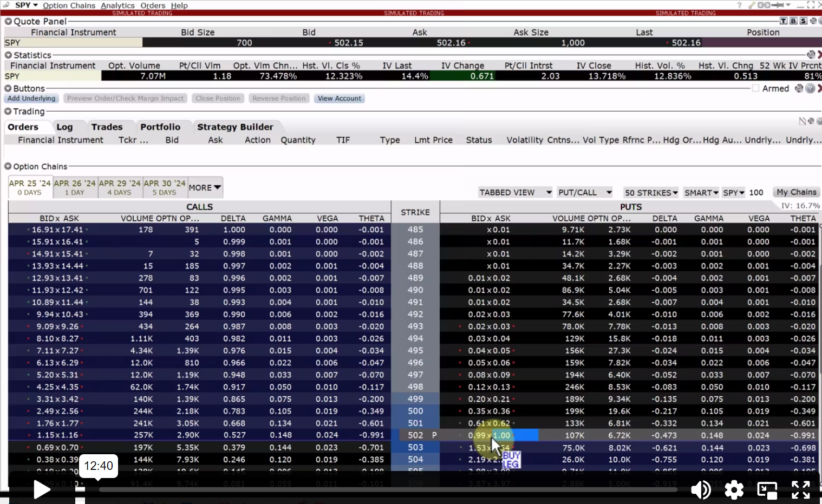Image resolution: width=822 pixels, height=504 pixels.
Task: Open the title bar arrow dropdown beside the pin
Action: (788, 5)
